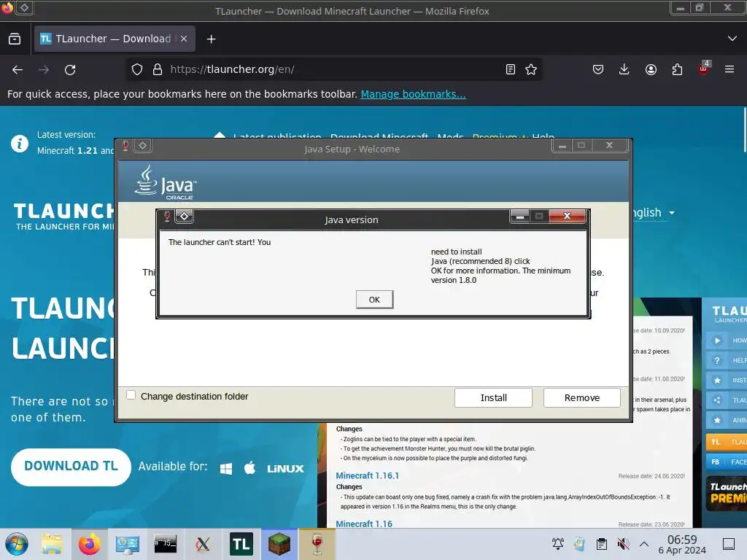Image resolution: width=747 pixels, height=560 pixels.
Task: Bookmark this page with the star icon
Action: [531, 69]
